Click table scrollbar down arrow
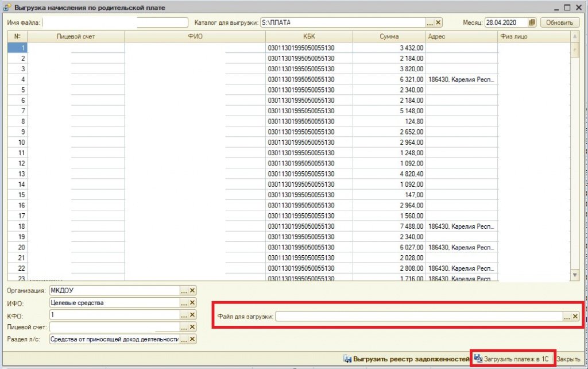Viewport: 588px width, 369px height. [x=575, y=275]
